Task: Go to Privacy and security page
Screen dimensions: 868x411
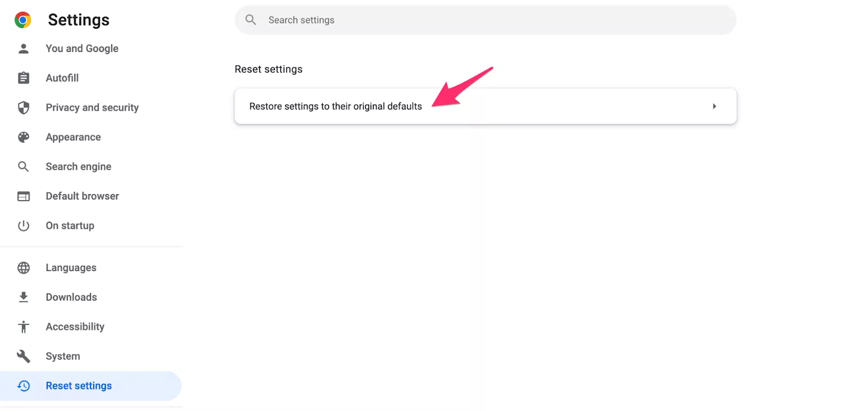Action: tap(91, 108)
